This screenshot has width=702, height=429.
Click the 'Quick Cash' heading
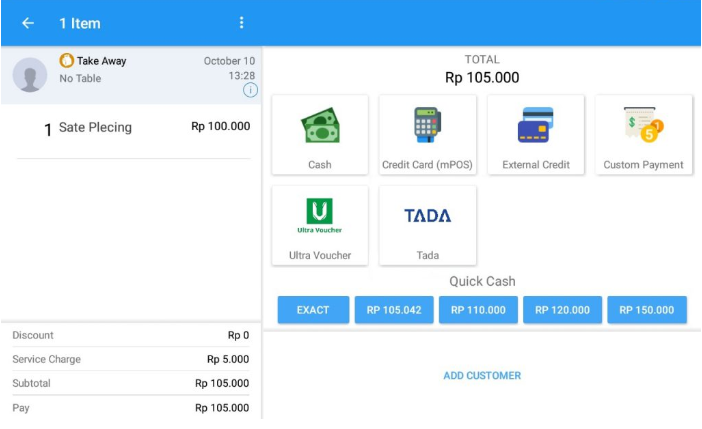482,281
